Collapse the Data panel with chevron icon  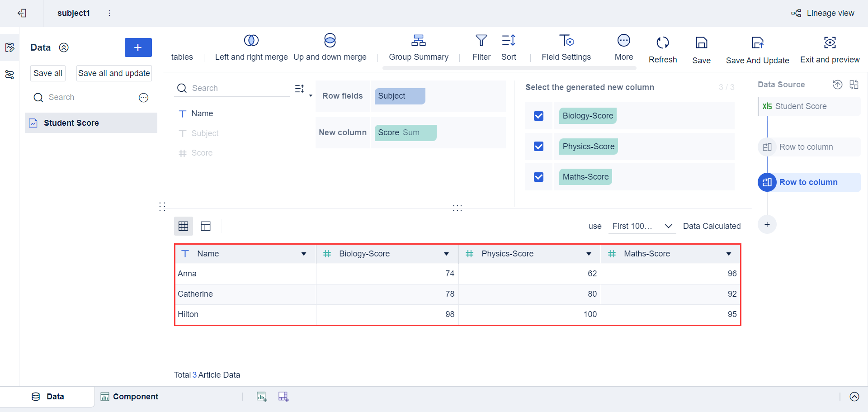pos(64,47)
